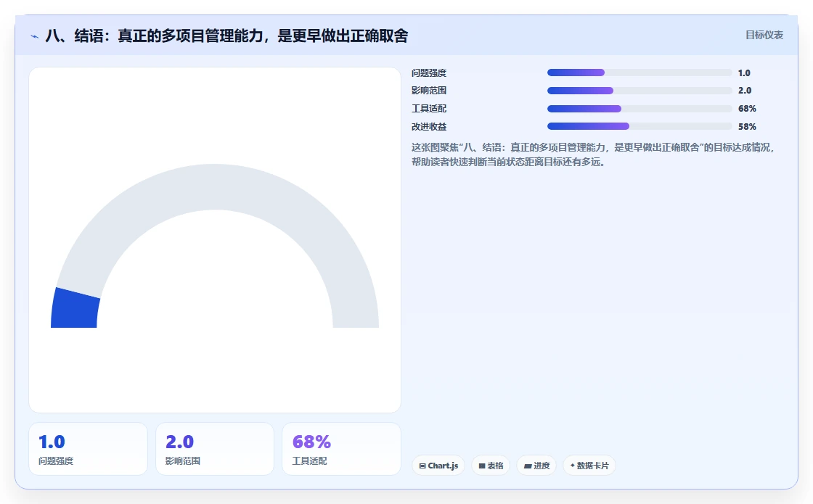Click the sparkle icon in the 数据卡片 tag

pos(573,466)
